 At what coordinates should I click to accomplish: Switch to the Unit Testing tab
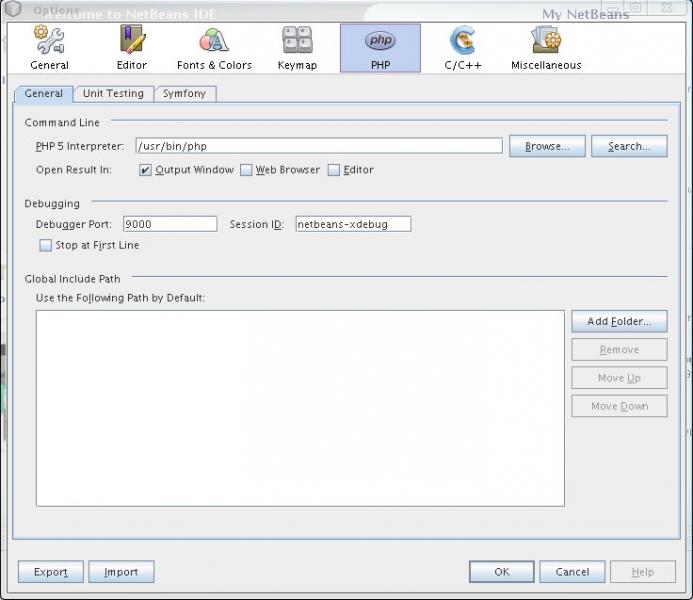pos(113,94)
